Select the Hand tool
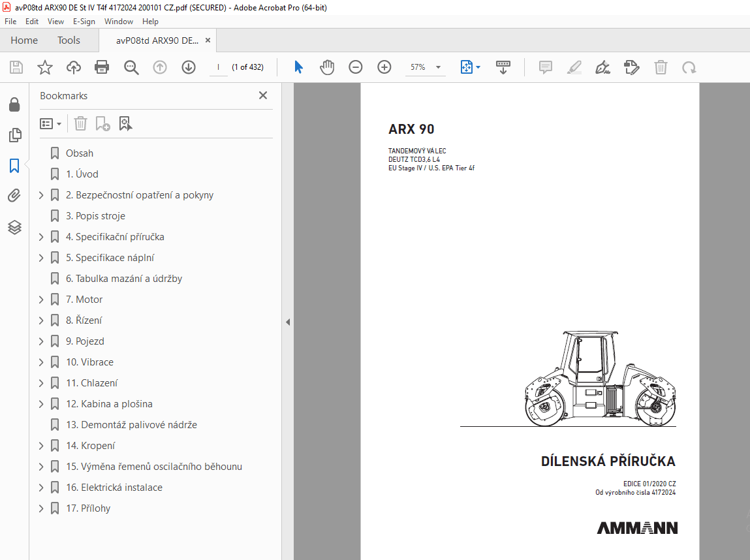Viewport: 750px width, 560px height. coord(326,67)
